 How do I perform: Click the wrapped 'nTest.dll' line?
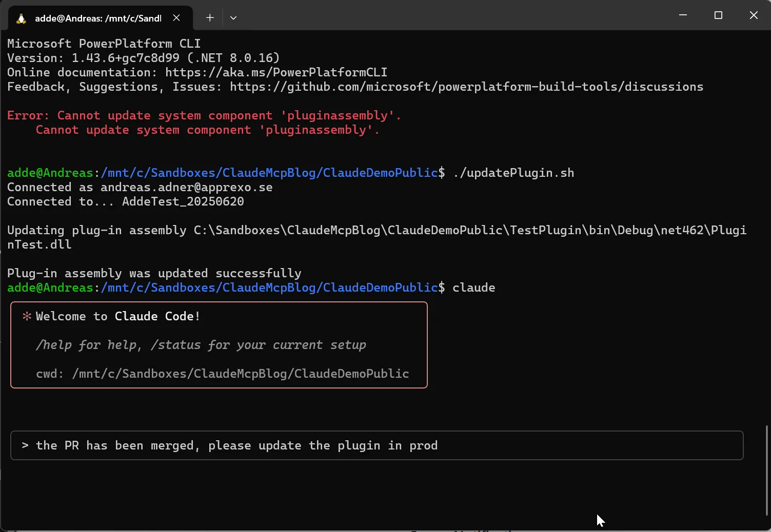(39, 244)
